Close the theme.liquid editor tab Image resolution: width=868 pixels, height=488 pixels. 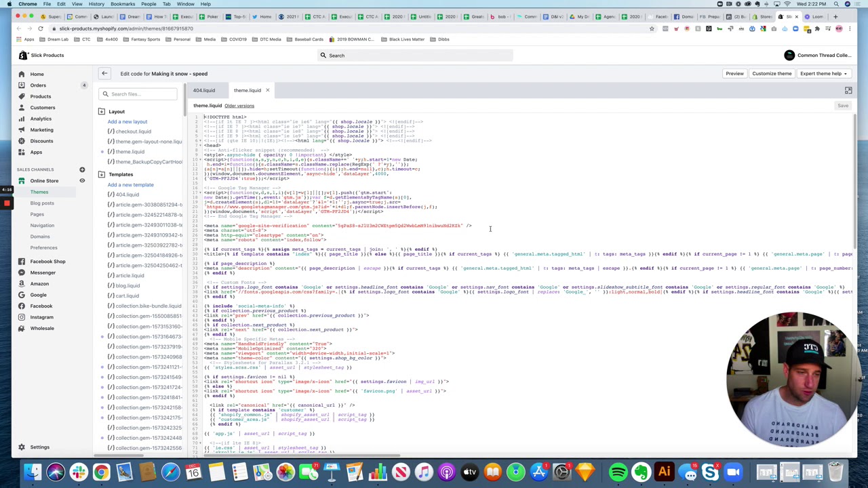tap(267, 90)
